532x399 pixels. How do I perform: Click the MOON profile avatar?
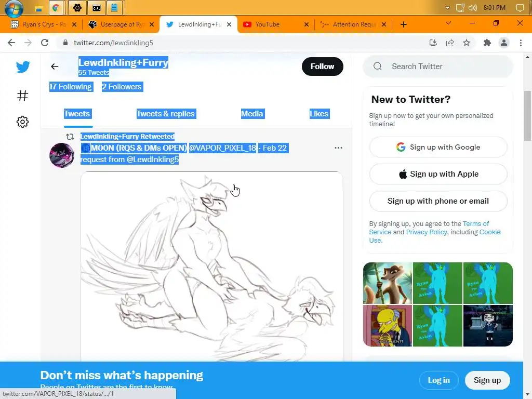click(x=62, y=155)
